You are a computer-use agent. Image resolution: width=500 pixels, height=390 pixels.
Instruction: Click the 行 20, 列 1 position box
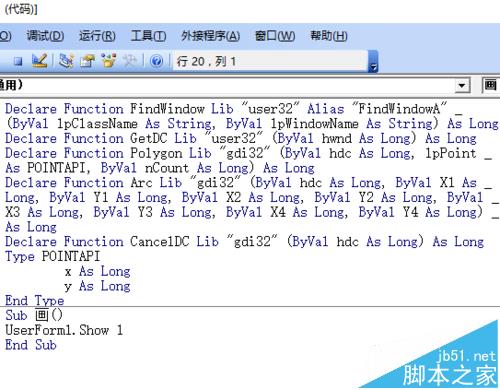click(x=270, y=61)
